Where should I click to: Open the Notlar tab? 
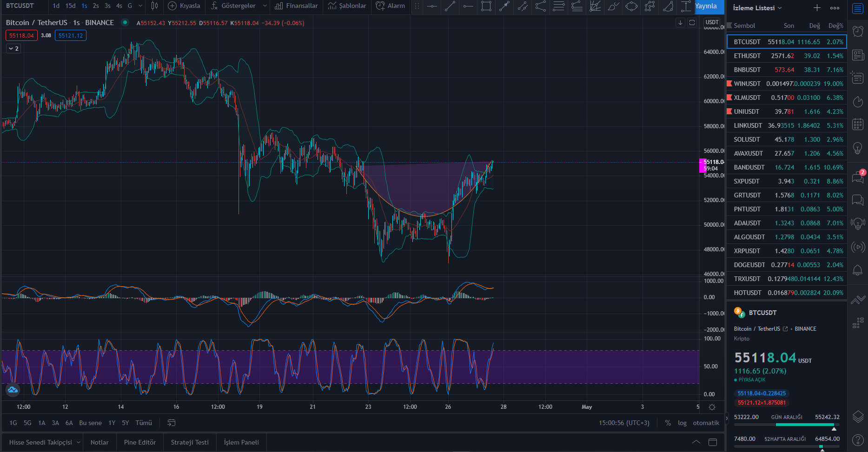(99, 442)
